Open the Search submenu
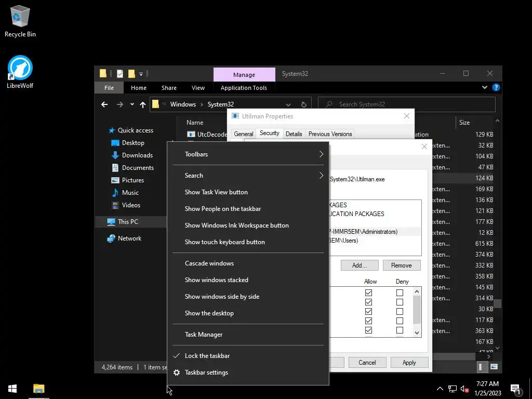532x399 pixels. 248,176
